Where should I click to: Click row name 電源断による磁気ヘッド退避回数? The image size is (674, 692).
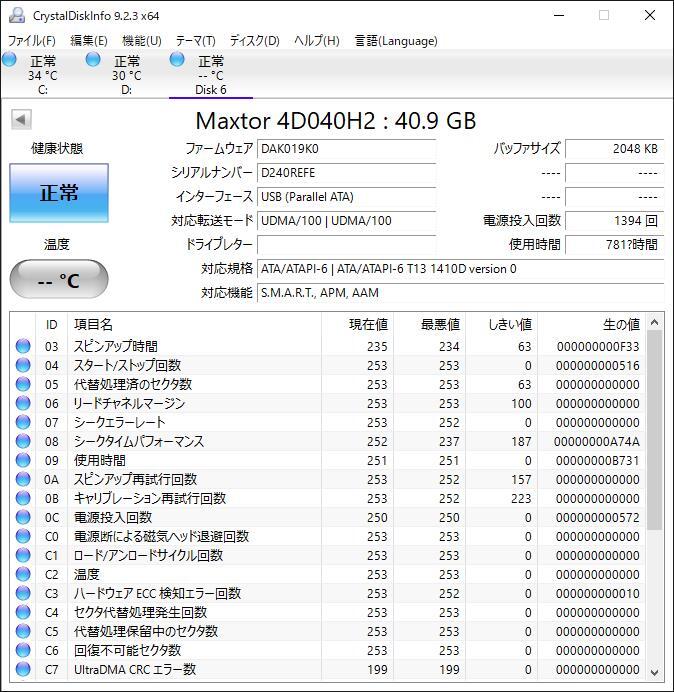tap(162, 536)
